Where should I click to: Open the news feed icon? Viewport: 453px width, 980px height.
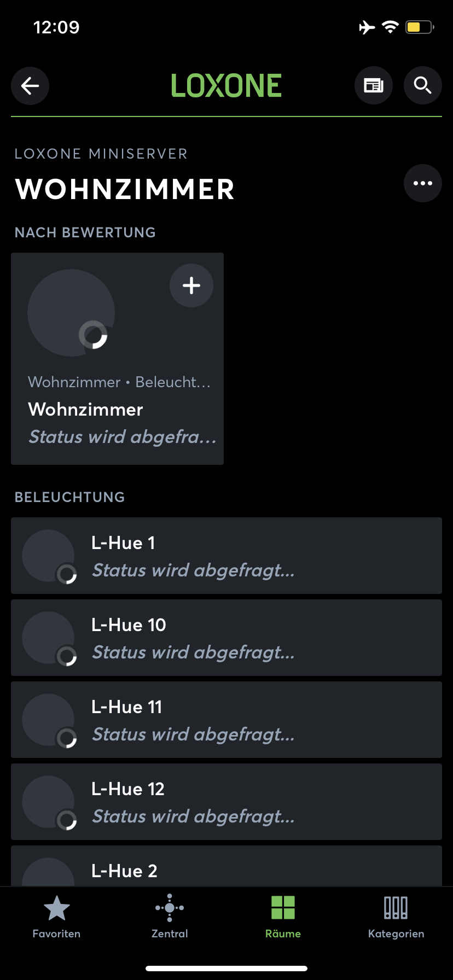coord(374,85)
